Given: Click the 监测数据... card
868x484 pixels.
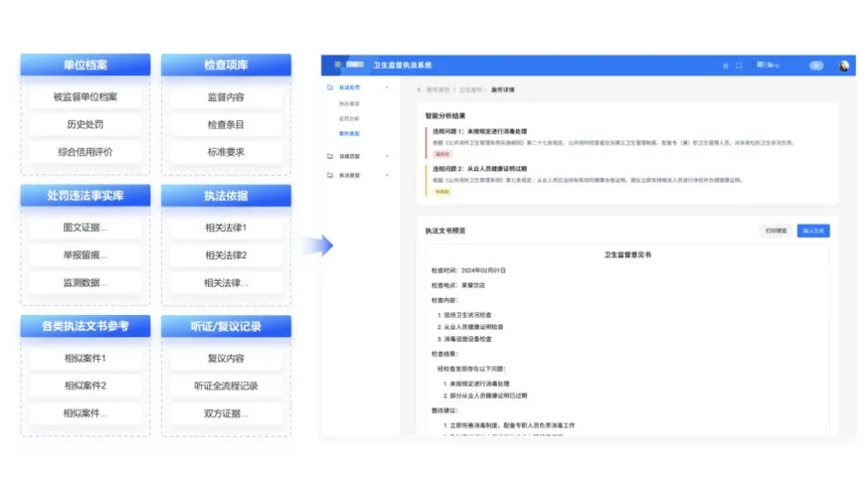Looking at the screenshot, I should coord(86,282).
